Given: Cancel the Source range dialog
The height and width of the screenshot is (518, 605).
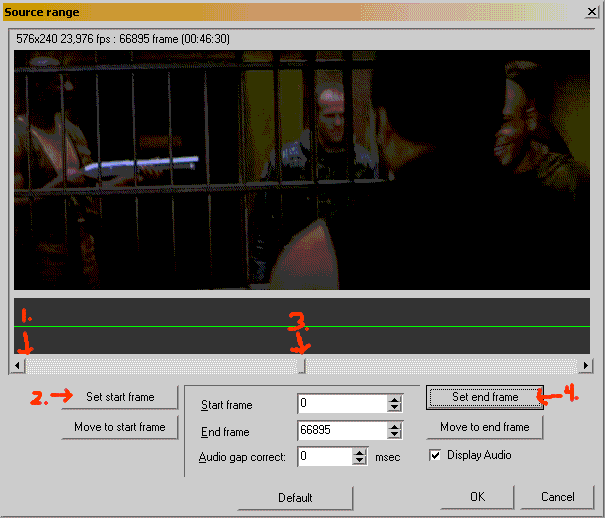Looking at the screenshot, I should click(557, 497).
